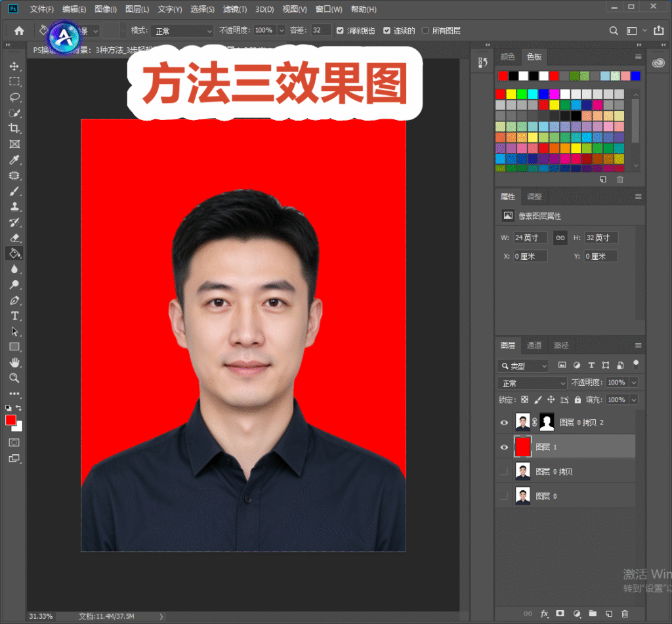Open Swatches panel options menu
Image resolution: width=672 pixels, height=624 pixels.
(x=638, y=56)
